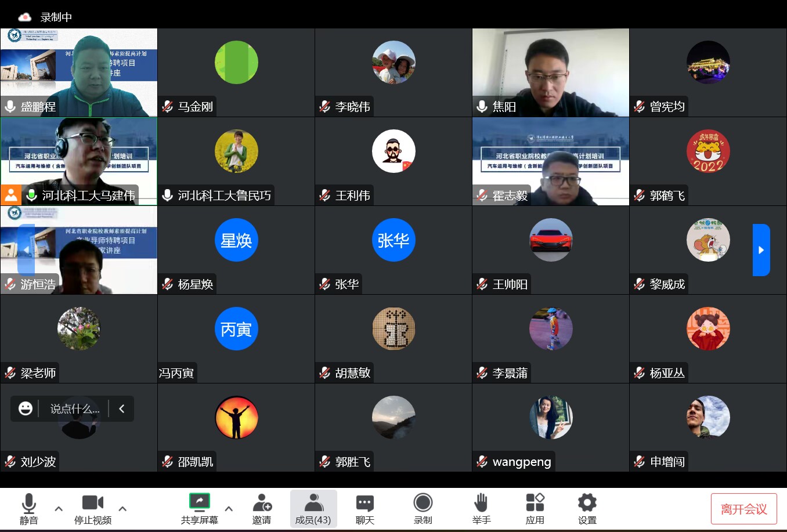Expand share options arrow beside 共享屏幕
This screenshot has width=787, height=532.
229,509
